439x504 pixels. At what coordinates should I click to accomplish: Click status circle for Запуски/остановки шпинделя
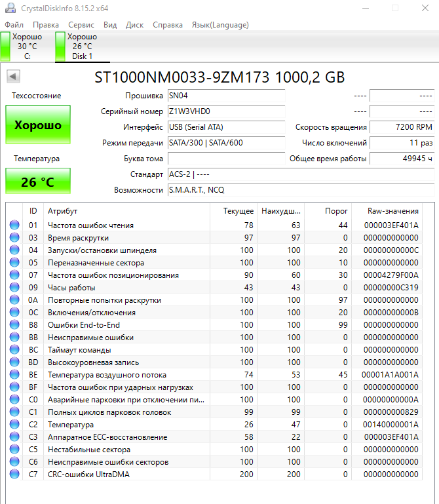(x=14, y=250)
